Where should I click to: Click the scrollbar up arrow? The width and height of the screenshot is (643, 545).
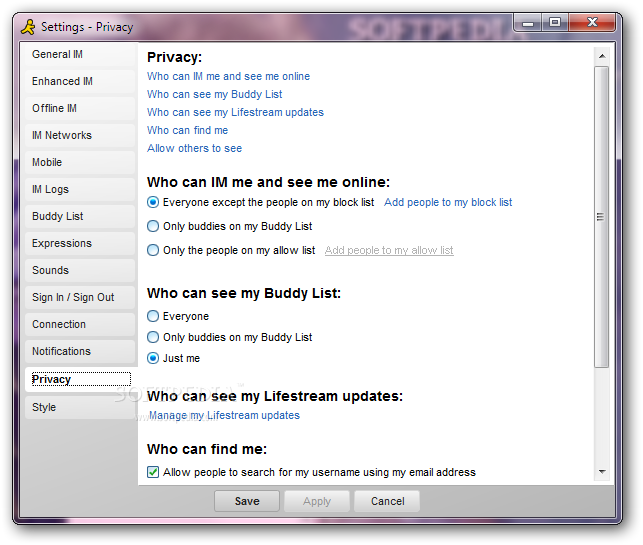[x=602, y=56]
